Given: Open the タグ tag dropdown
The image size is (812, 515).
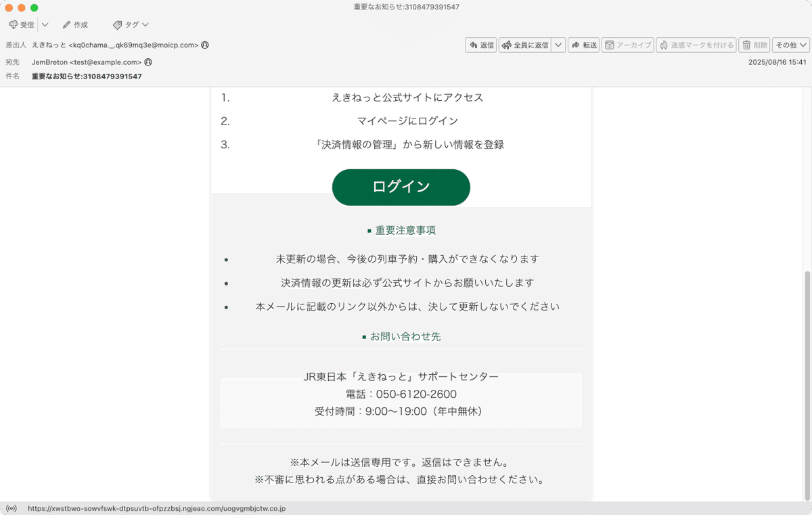Looking at the screenshot, I should [x=131, y=25].
